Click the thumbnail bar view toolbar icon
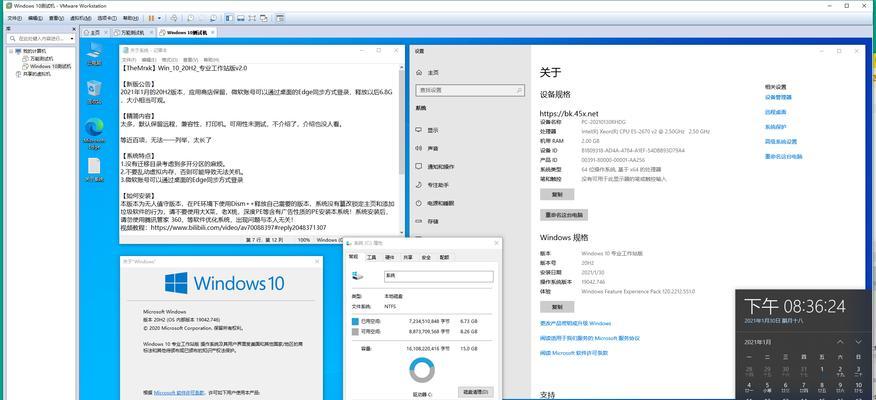Viewport: 876px width, 400px height. [x=241, y=18]
